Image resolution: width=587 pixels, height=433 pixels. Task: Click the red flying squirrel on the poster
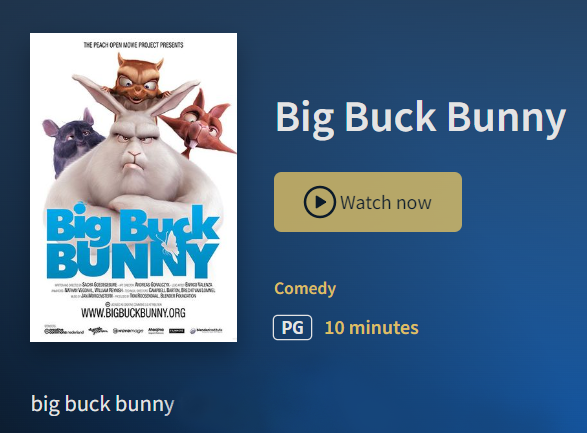coord(200,125)
